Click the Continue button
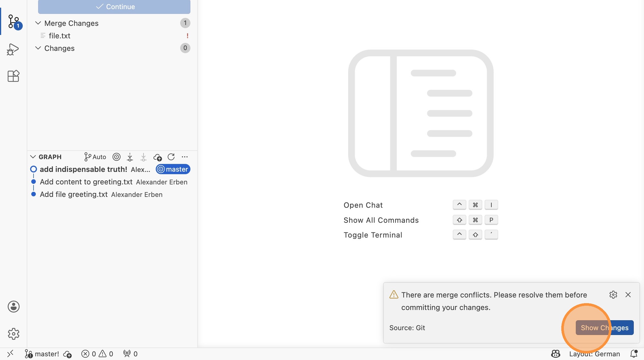This screenshot has width=644, height=360. coord(114,7)
